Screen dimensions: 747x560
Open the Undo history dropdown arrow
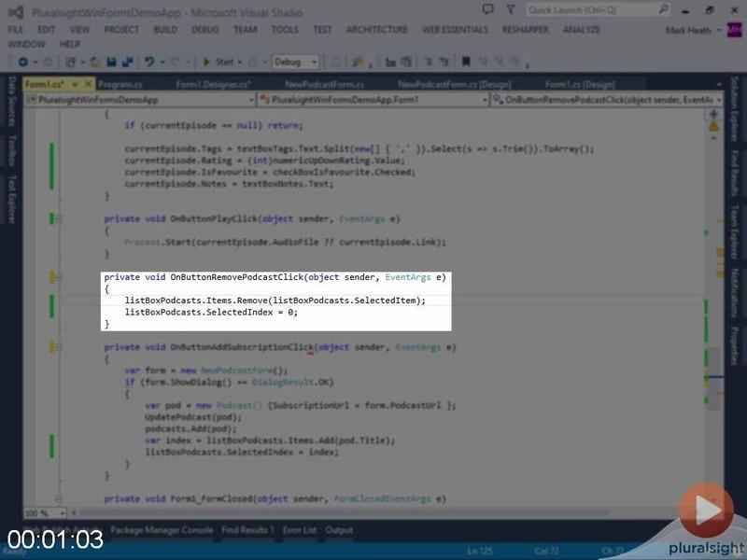[x=162, y=62]
